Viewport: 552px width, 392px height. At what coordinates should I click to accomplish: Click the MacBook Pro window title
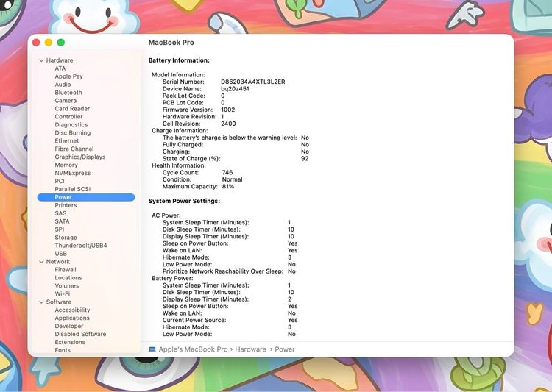pyautogui.click(x=171, y=43)
